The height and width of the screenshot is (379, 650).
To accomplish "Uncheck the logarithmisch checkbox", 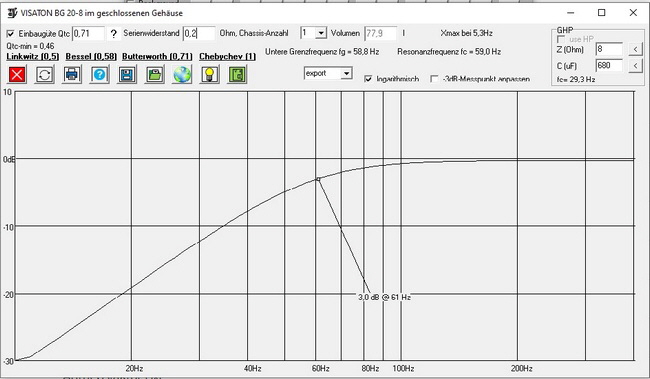I will tap(368, 79).
